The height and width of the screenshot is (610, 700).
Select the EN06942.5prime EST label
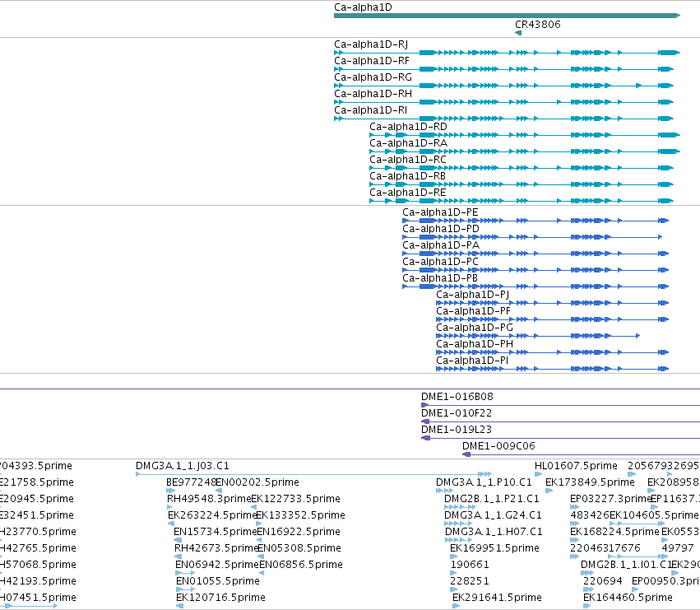(x=217, y=565)
